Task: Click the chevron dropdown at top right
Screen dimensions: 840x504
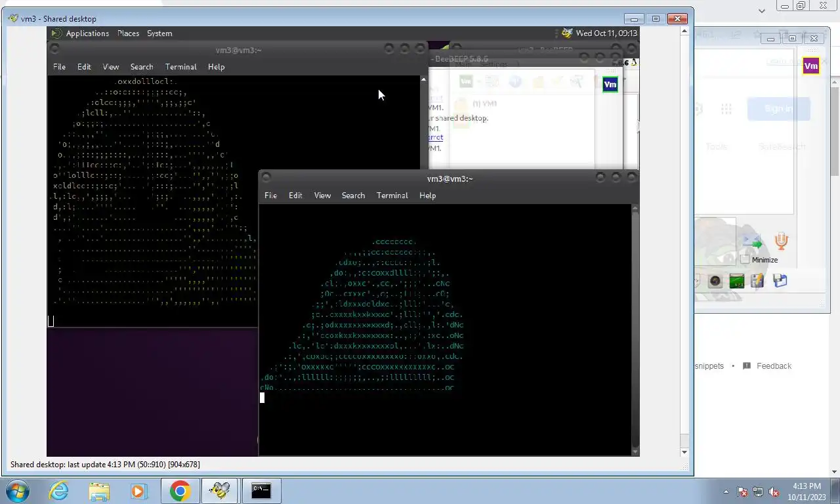Action: [x=762, y=11]
